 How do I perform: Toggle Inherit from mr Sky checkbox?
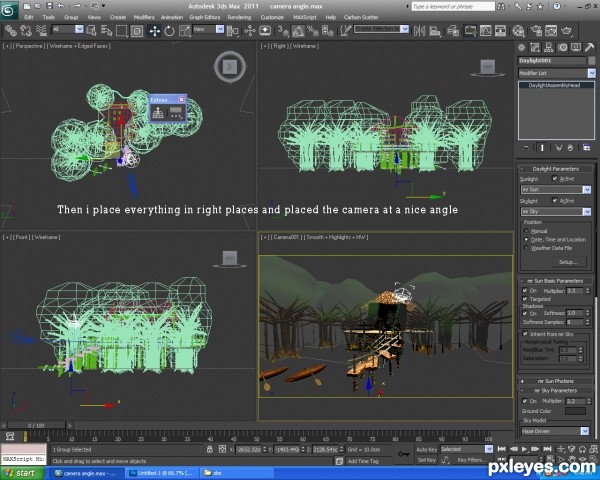click(x=525, y=334)
